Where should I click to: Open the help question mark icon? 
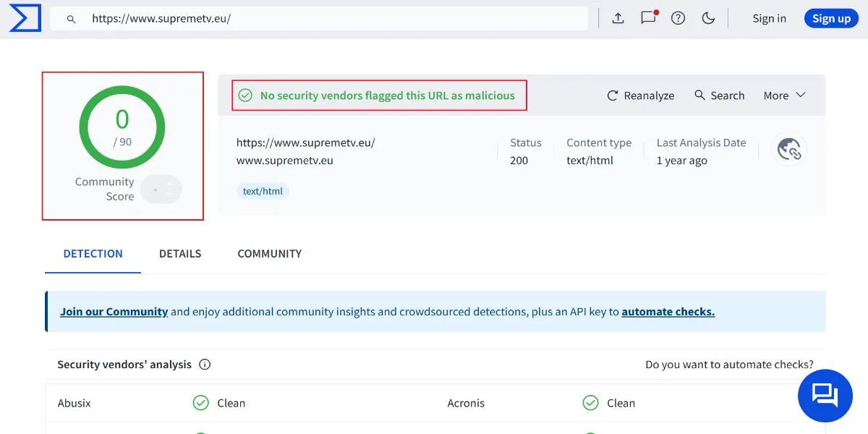(678, 19)
